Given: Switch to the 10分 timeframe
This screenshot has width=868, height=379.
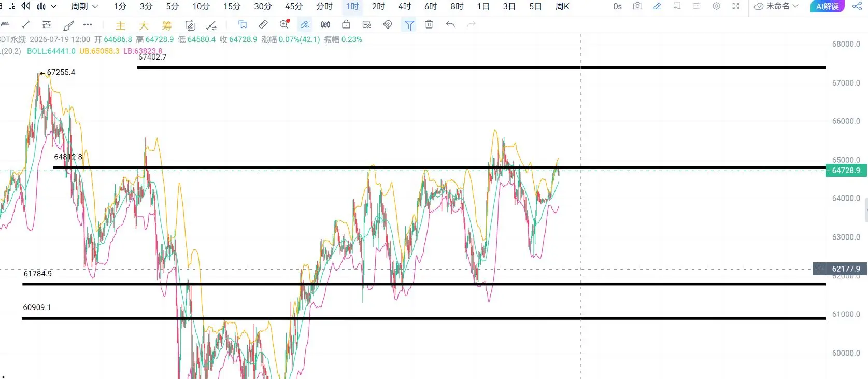Looking at the screenshot, I should tap(201, 6).
